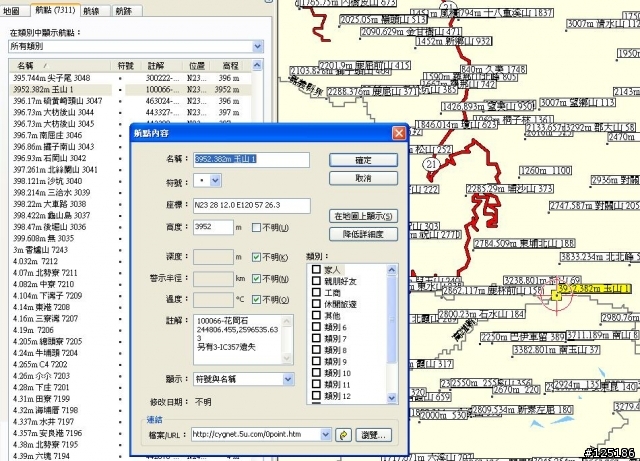Image resolution: width=640 pixels, height=461 pixels.
Task: Click the 3382.801m 南玉山 37 map label
Action: tap(557, 350)
